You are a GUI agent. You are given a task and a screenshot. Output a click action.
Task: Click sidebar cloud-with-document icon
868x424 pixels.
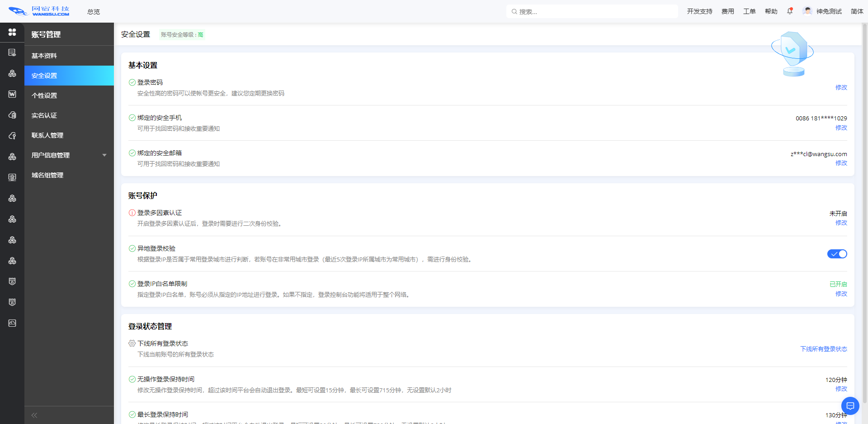[x=12, y=115]
